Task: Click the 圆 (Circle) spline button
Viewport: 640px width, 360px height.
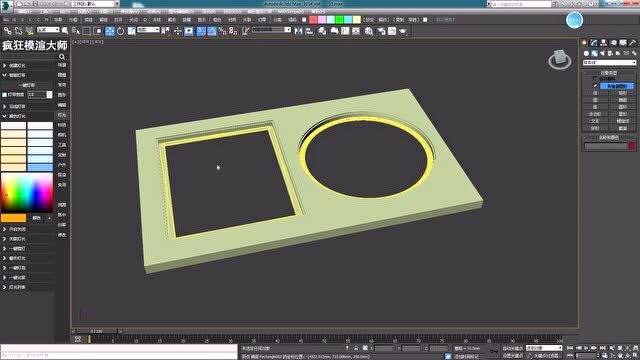Action: (595, 100)
